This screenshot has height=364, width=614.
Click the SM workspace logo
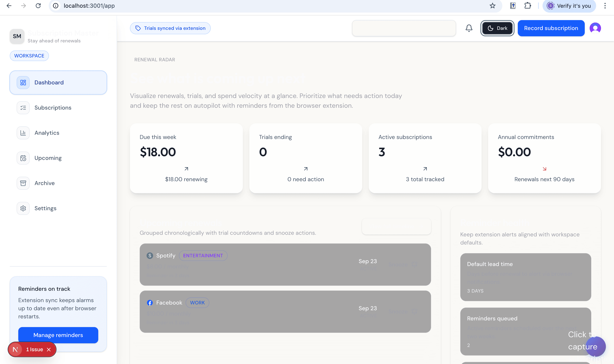pyautogui.click(x=17, y=36)
